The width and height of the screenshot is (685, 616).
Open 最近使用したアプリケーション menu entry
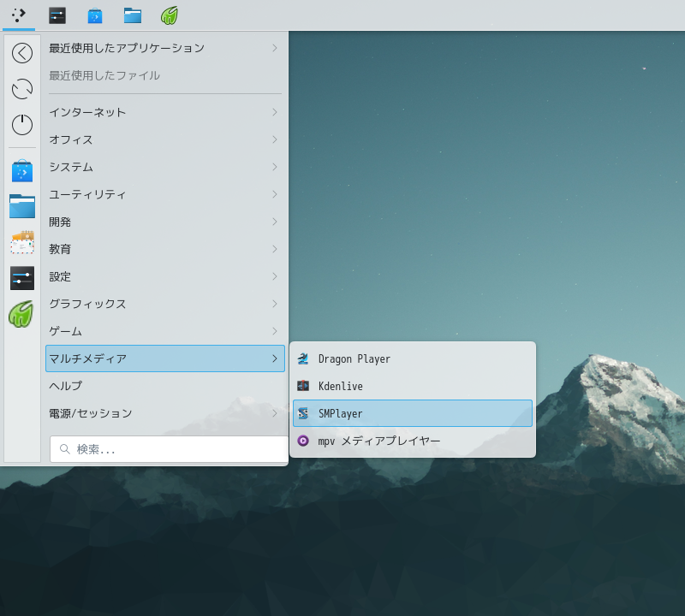pos(165,48)
